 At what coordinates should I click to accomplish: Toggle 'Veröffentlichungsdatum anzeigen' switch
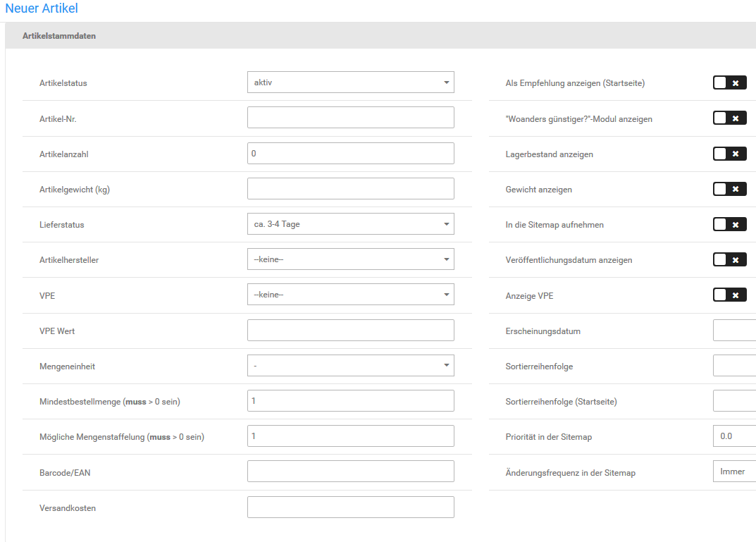pyautogui.click(x=729, y=259)
